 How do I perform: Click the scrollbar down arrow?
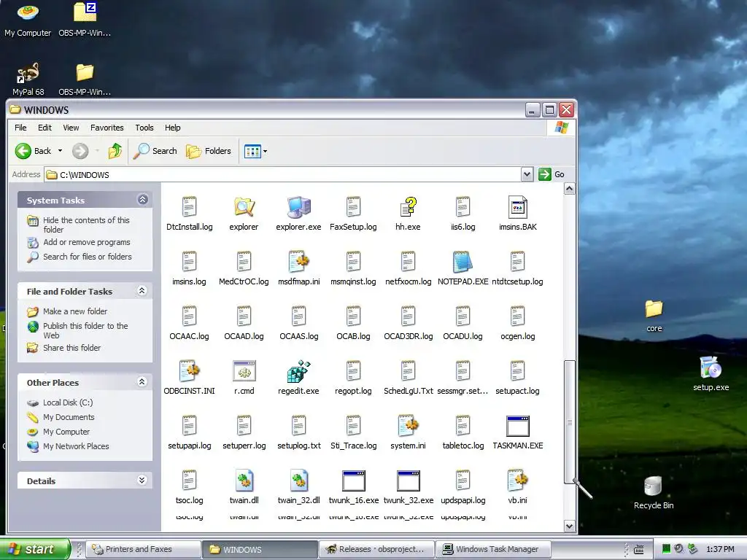pos(569,526)
